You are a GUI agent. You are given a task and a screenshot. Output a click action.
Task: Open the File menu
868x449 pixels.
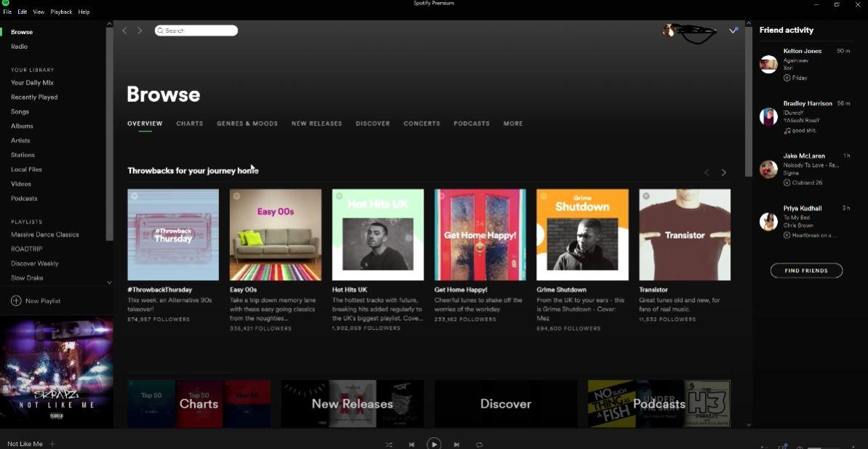pyautogui.click(x=7, y=12)
